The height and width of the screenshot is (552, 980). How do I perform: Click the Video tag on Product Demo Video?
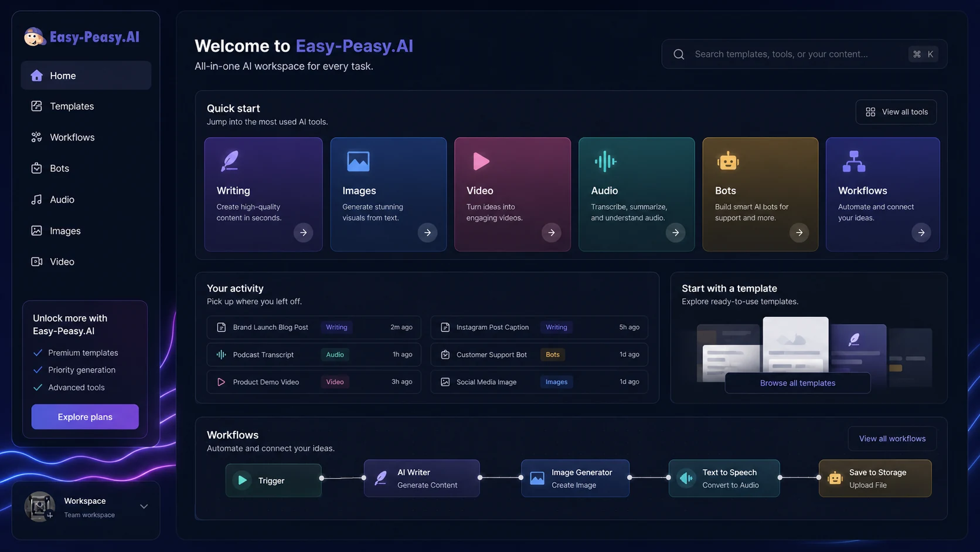(x=335, y=382)
